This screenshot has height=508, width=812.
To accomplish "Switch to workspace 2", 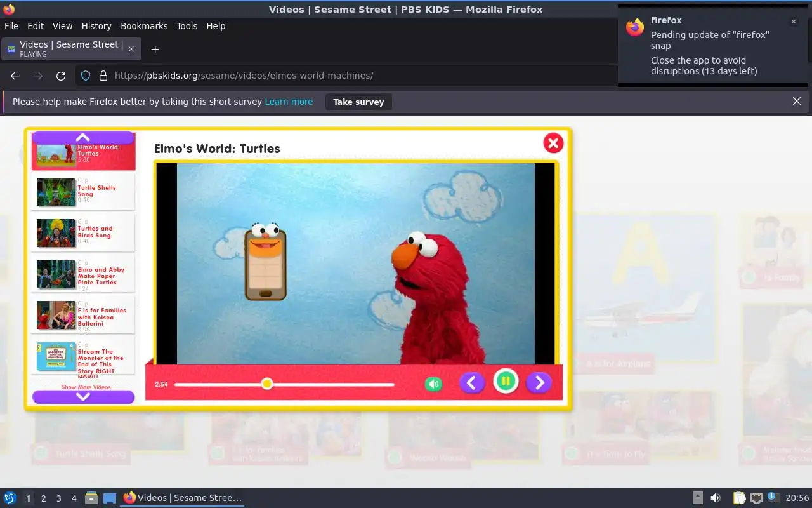I will pyautogui.click(x=43, y=498).
